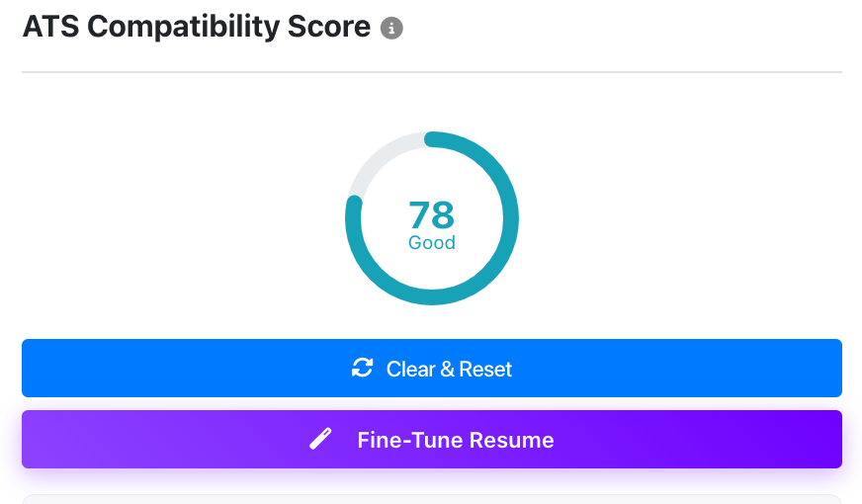
Task: Click the ATS Compatibility Score heading
Action: tap(197, 28)
